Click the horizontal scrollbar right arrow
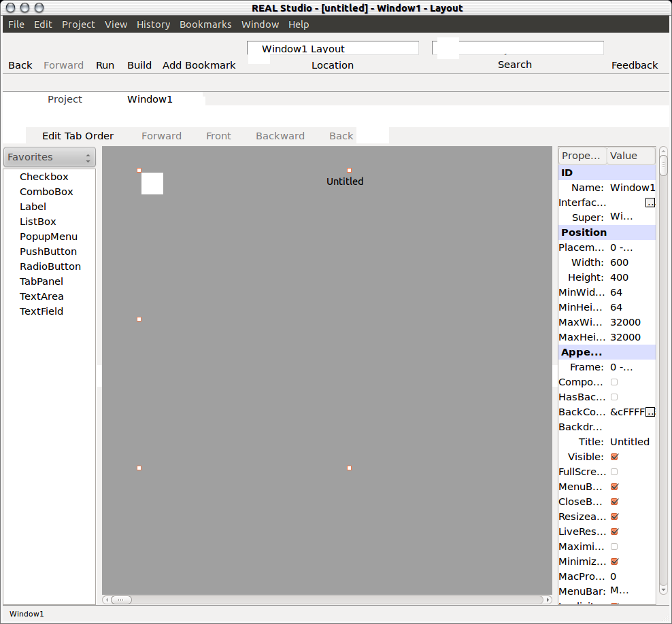672x624 pixels. 548,600
